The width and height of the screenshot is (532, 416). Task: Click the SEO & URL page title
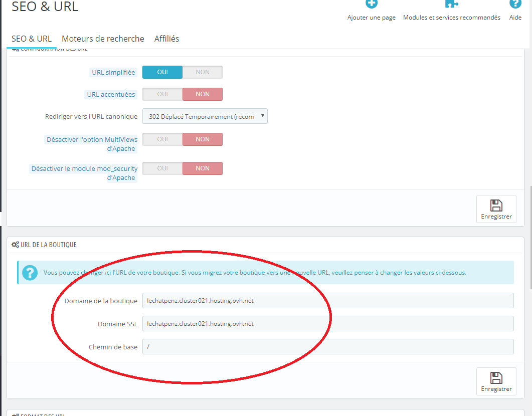[45, 6]
